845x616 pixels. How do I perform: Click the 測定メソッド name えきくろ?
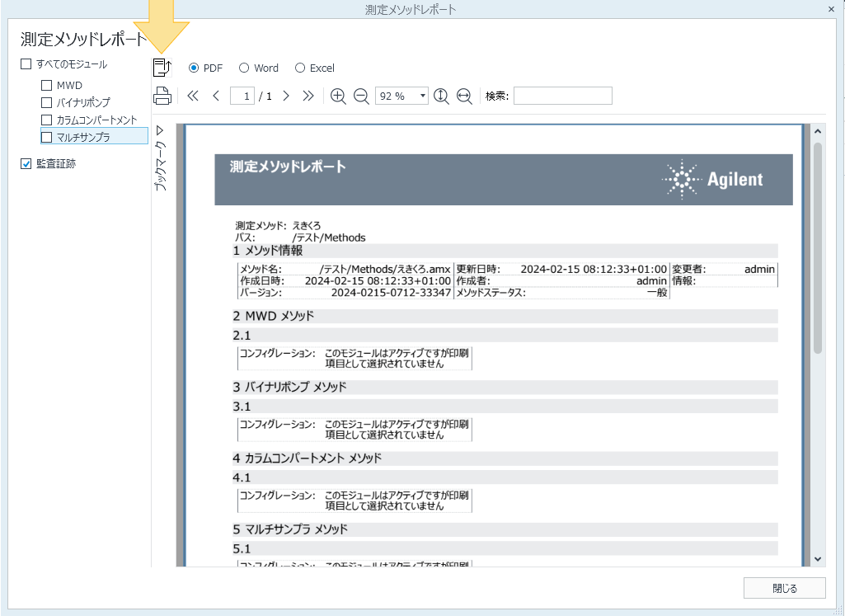(307, 225)
